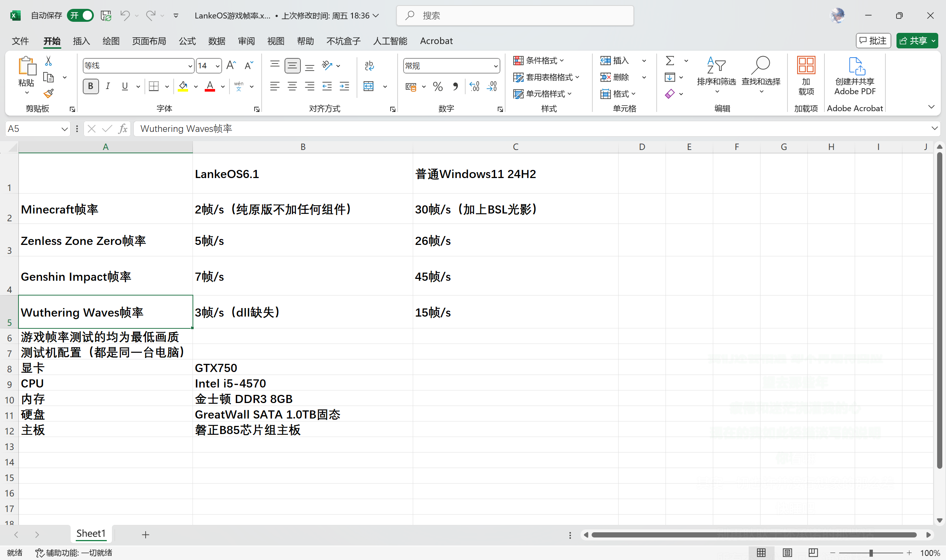Screen dimensions: 946x560
Task: Click the Cut scissors icon
Action: click(x=48, y=61)
